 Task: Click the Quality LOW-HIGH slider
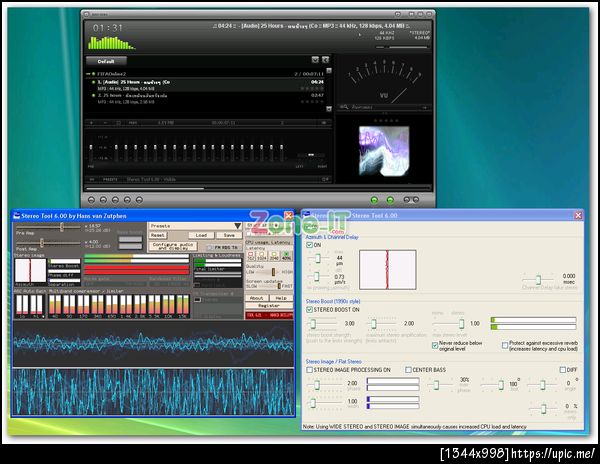(268, 272)
